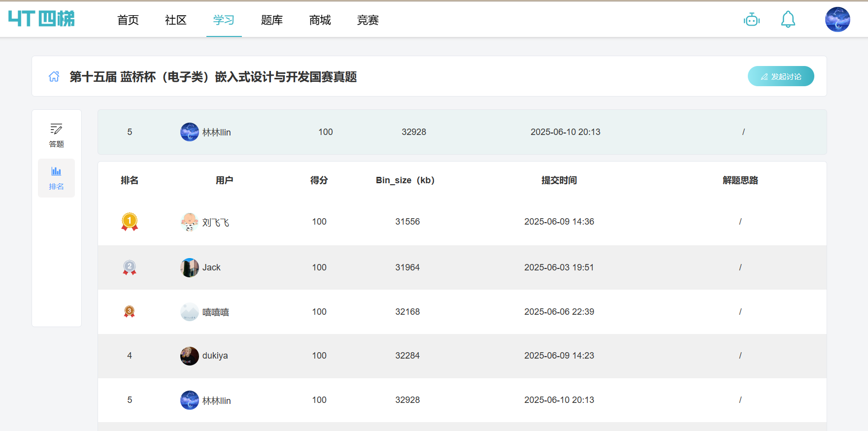This screenshot has width=868, height=431.
Task: Click the Bin_size (kb) column header
Action: (x=405, y=180)
